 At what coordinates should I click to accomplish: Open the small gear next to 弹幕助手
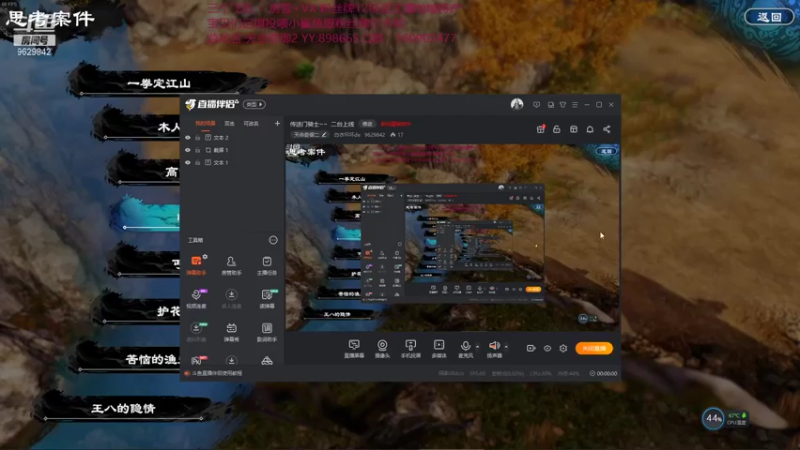205,257
